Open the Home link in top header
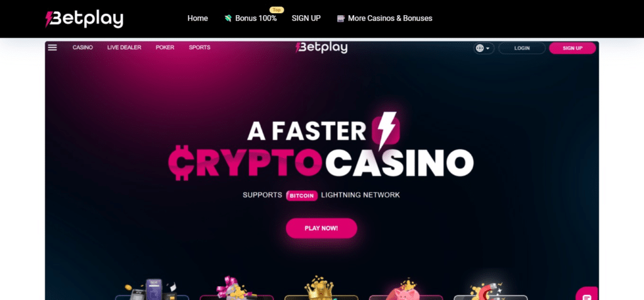Screen dimensions: 644x300 (197, 18)
